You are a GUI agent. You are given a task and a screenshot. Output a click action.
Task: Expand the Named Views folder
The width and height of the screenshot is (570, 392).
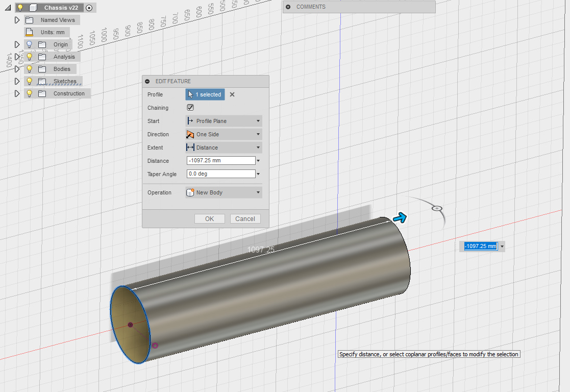(17, 20)
